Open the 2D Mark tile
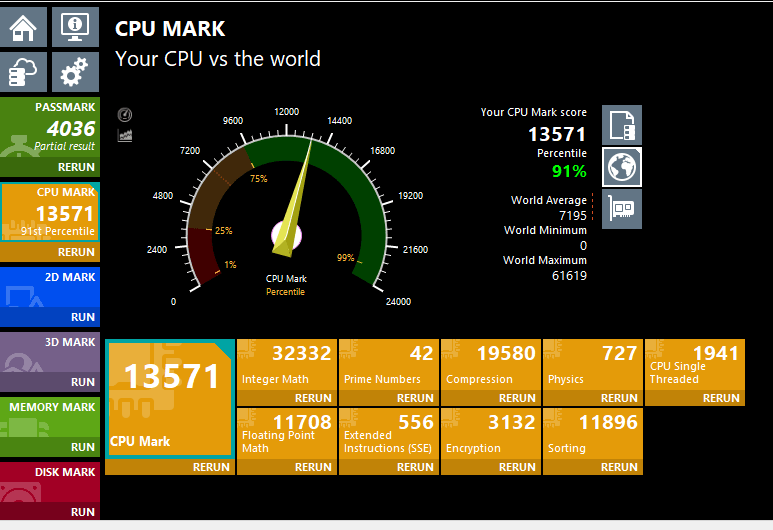 tap(50, 287)
